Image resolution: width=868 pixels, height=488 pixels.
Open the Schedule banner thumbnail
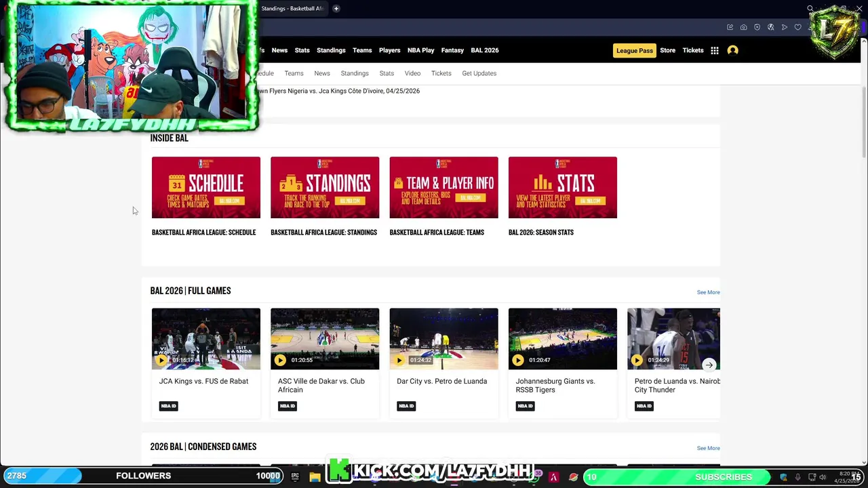coord(206,188)
